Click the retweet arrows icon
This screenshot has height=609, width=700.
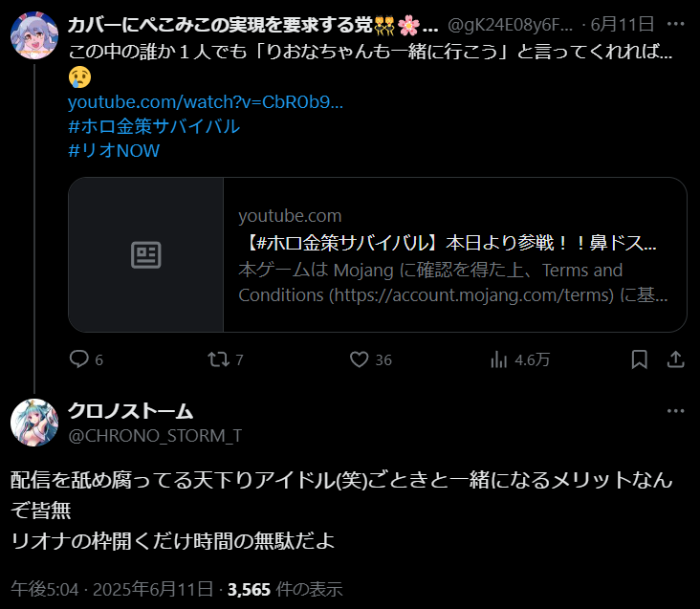(x=218, y=359)
